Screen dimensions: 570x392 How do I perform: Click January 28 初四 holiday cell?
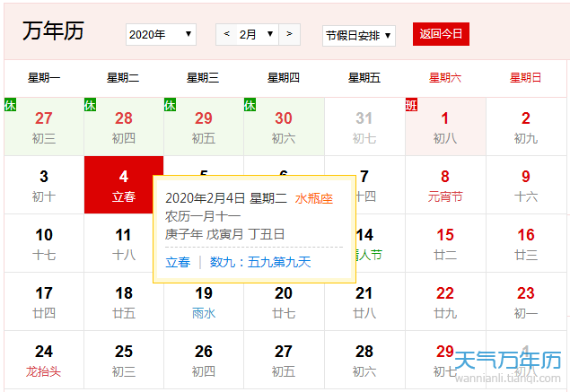[124, 126]
